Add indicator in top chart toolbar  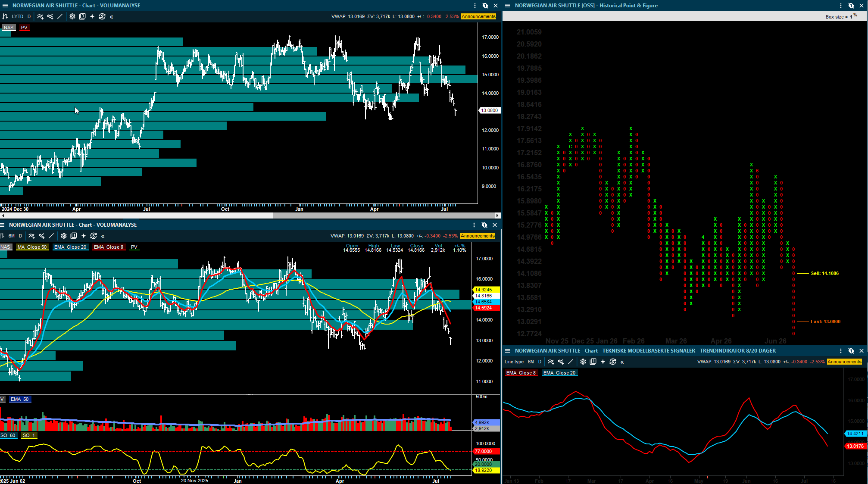pos(40,16)
